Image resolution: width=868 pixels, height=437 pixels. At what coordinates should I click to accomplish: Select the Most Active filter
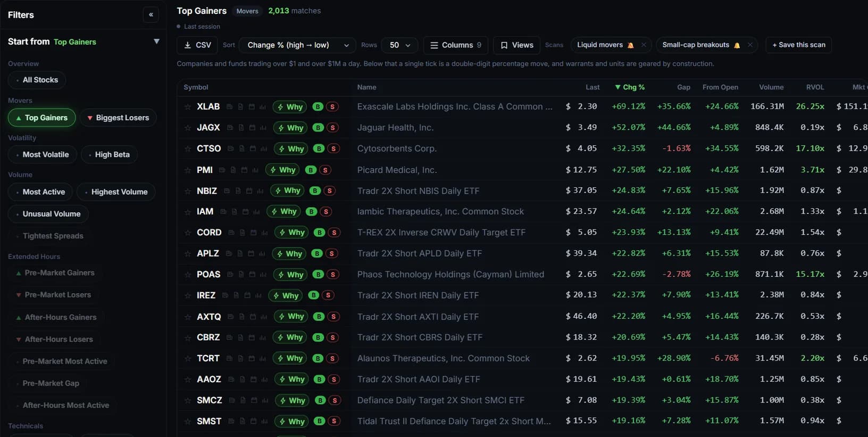[40, 192]
